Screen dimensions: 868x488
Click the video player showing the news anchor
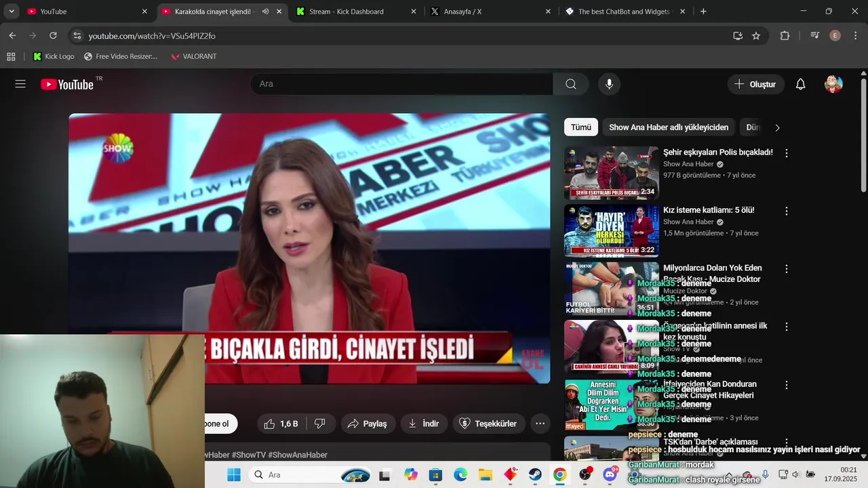coord(309,248)
